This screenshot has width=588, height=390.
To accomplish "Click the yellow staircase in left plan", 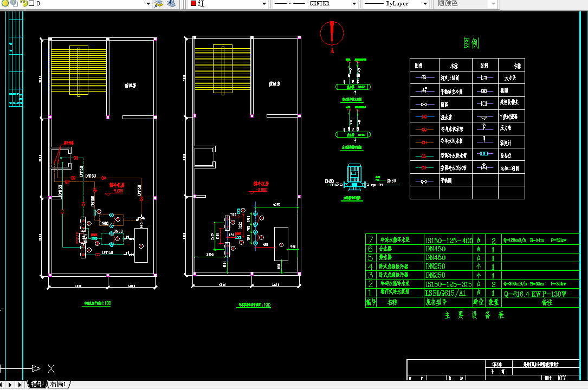I will [79, 71].
